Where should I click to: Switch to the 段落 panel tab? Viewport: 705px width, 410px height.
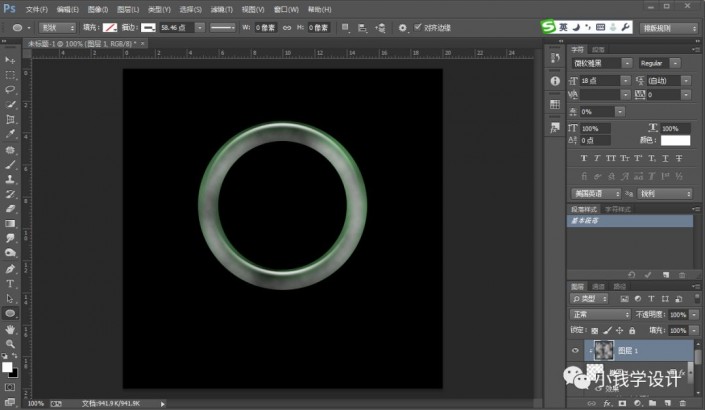click(599, 48)
